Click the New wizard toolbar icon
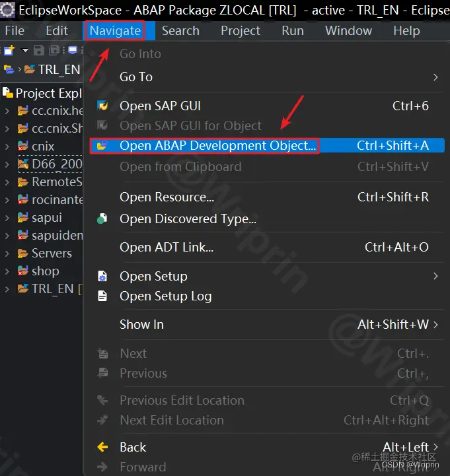This screenshot has height=476, width=450. [x=9, y=50]
